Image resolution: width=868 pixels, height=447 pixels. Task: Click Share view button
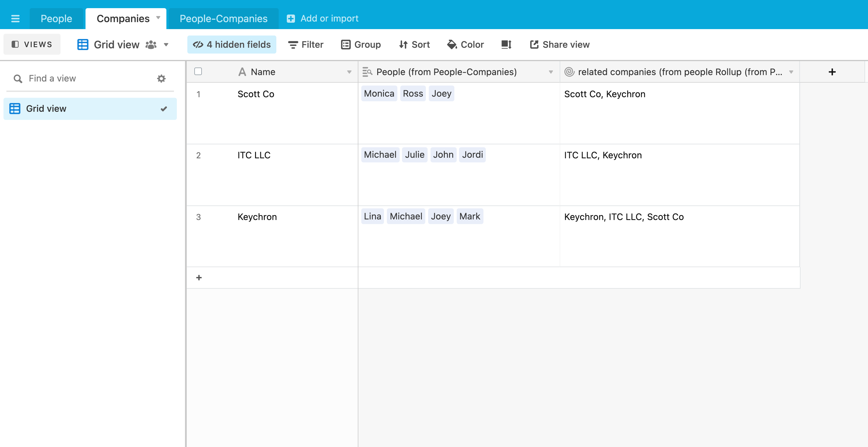click(559, 45)
